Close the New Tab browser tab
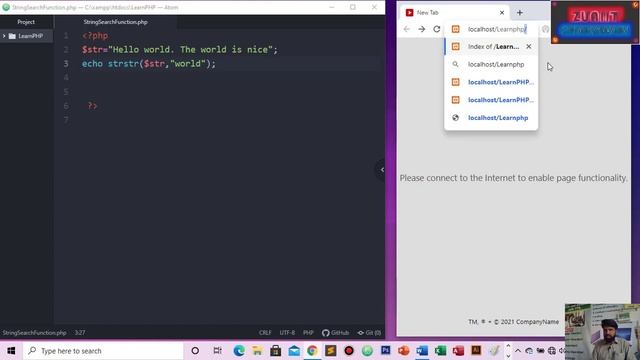 tap(502, 13)
